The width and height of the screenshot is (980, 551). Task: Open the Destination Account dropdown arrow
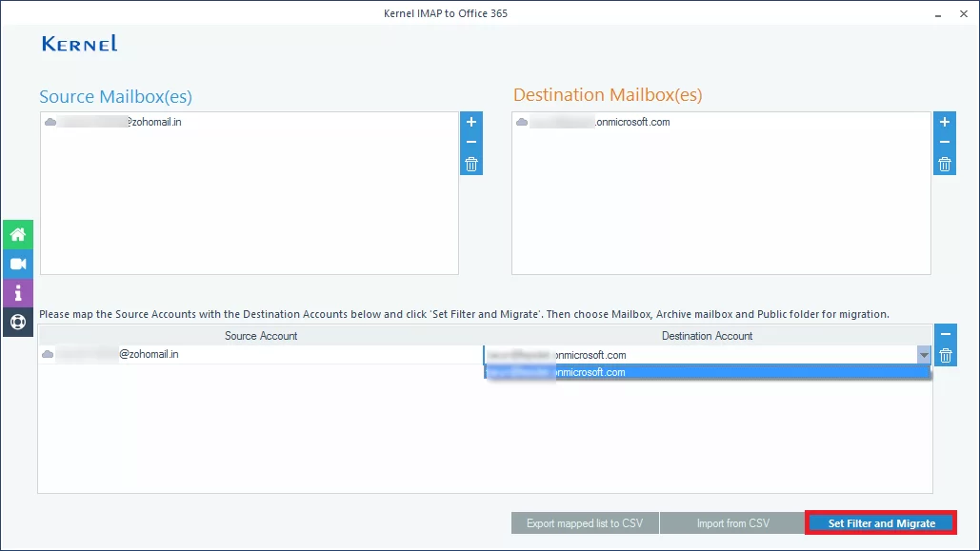pyautogui.click(x=923, y=354)
